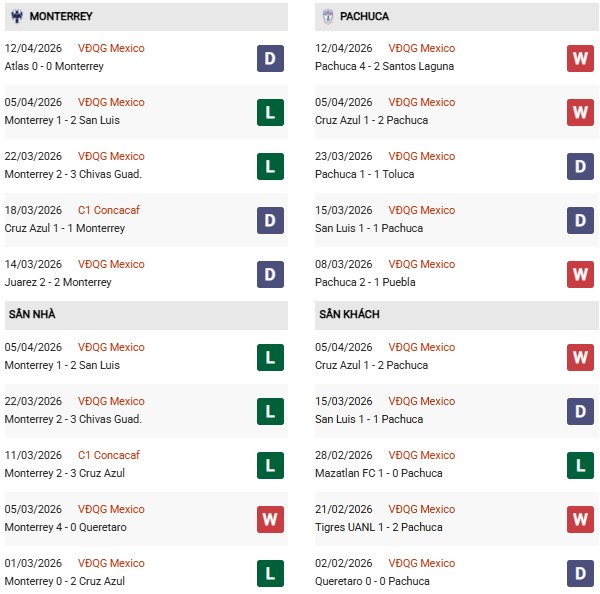
Task: Click the PACHUCA team name header
Action: tap(364, 17)
